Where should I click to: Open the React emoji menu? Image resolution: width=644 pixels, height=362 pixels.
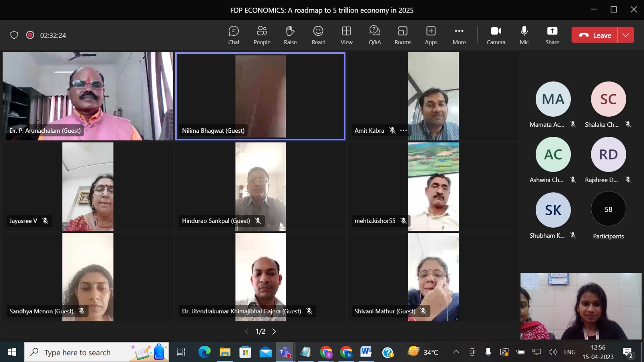coord(318,35)
